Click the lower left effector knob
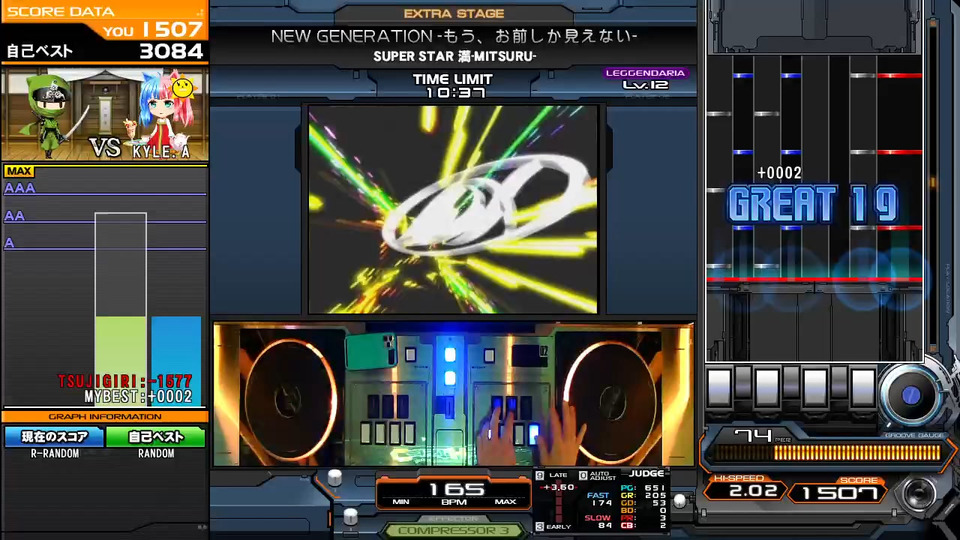This screenshot has height=540, width=960. click(350, 517)
